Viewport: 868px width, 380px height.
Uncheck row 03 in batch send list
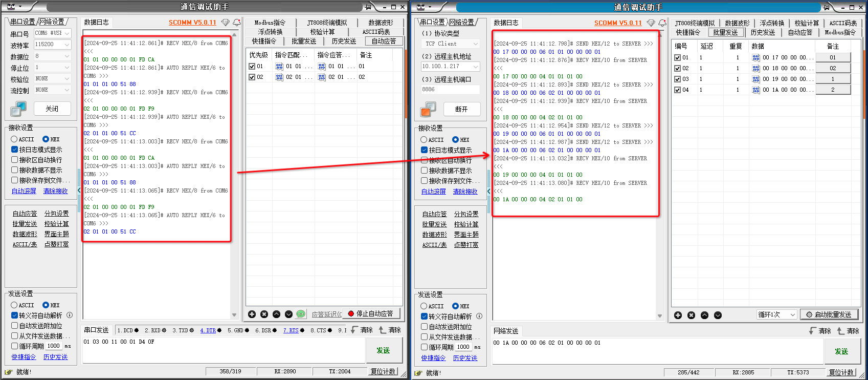point(677,79)
